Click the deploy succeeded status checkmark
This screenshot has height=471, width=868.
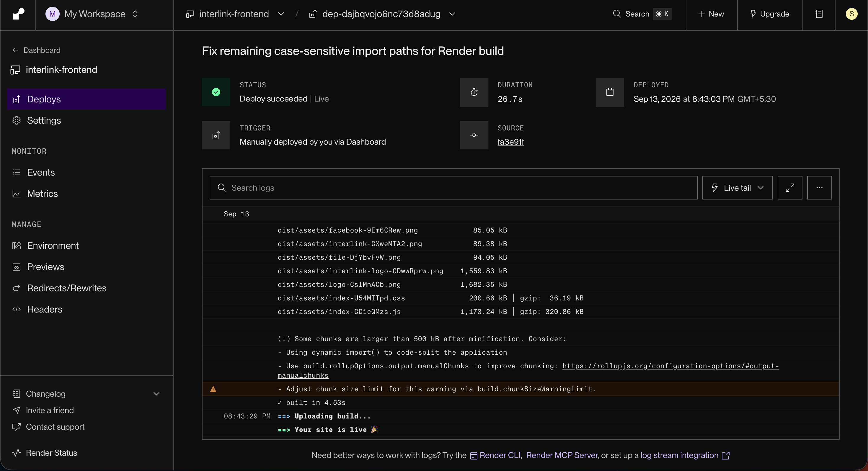coord(216,92)
